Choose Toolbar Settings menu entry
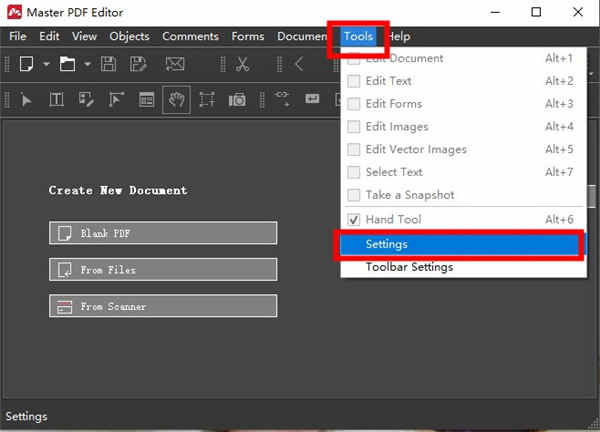600x432 pixels. [463, 267]
